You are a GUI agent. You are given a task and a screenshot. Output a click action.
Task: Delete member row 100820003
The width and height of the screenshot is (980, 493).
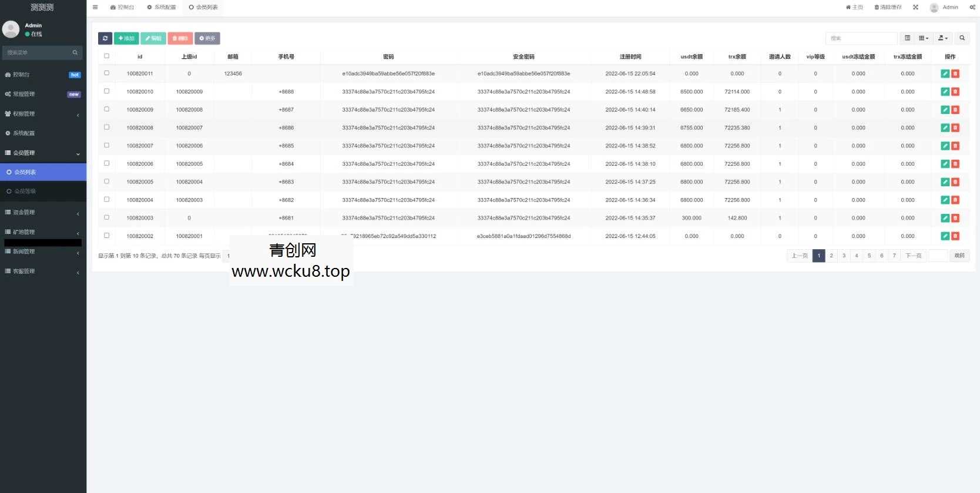pos(955,218)
